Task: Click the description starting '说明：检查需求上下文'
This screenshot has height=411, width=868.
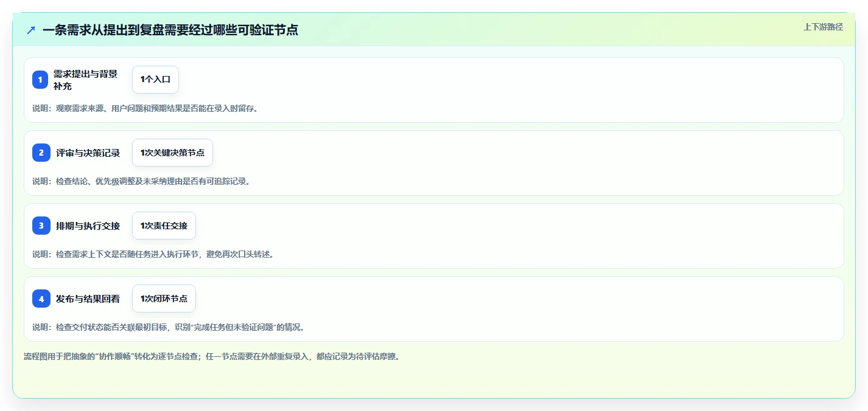Action: pos(153,254)
